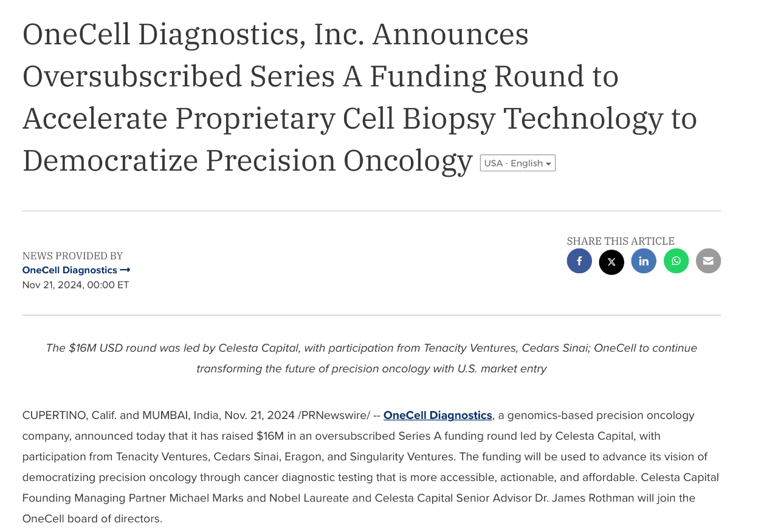Click the NEWS PROVIDED BY label
Viewport: 778px width, 532px height.
point(72,256)
